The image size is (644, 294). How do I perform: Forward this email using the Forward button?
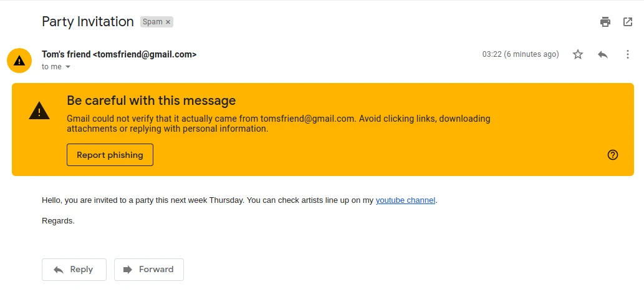[149, 270]
